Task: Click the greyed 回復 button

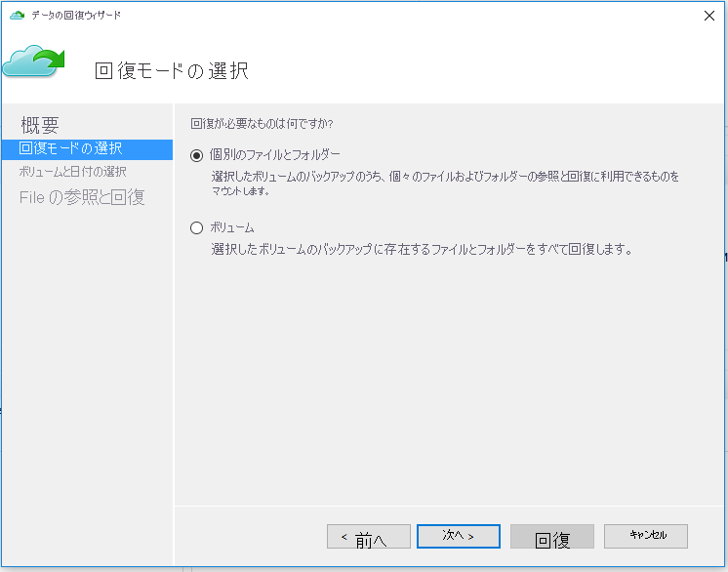Action: point(552,536)
